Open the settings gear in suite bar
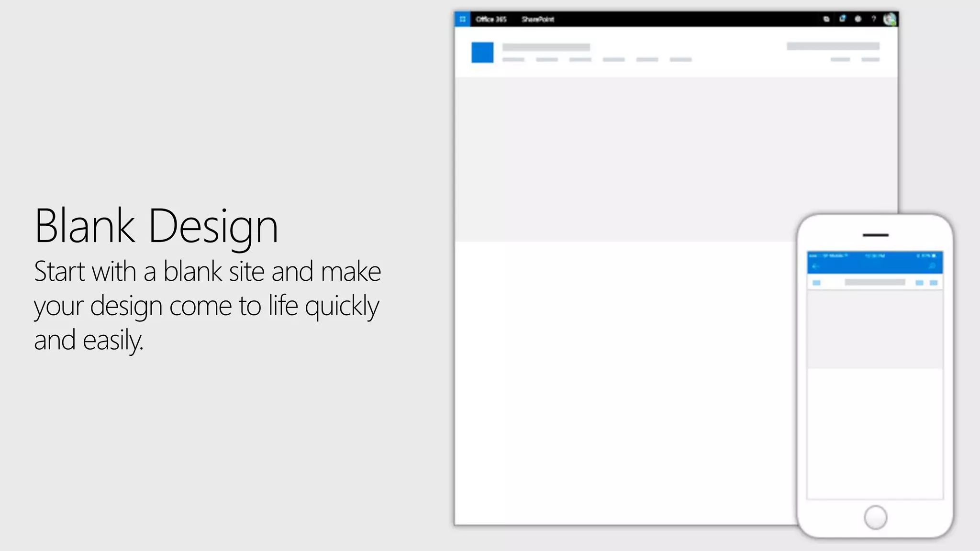The width and height of the screenshot is (980, 551). (858, 19)
